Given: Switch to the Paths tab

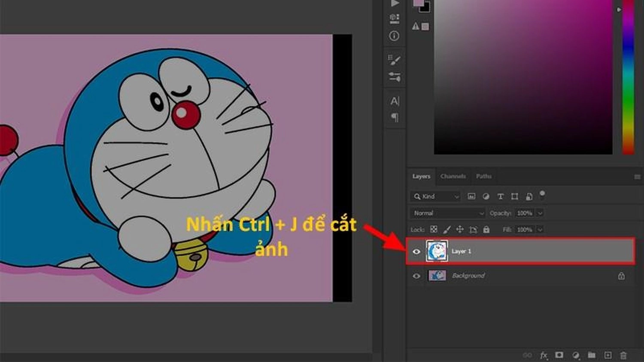Looking at the screenshot, I should coord(483,176).
